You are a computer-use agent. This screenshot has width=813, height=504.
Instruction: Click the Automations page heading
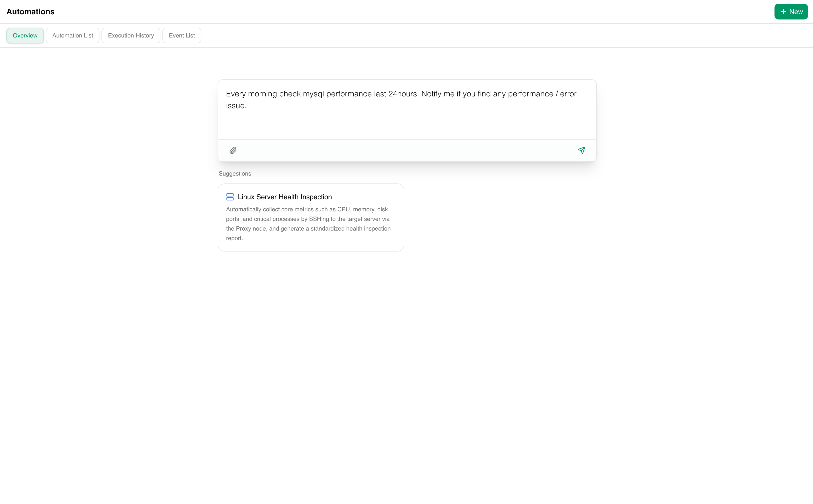(30, 12)
